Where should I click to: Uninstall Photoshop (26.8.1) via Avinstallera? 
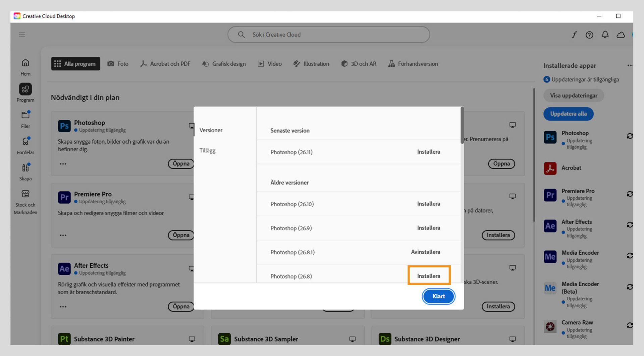(426, 252)
